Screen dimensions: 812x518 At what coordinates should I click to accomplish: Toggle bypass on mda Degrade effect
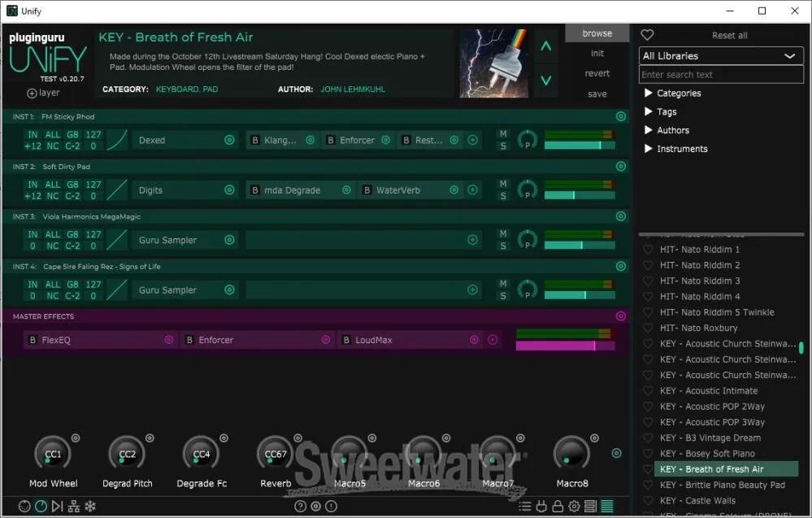click(254, 190)
